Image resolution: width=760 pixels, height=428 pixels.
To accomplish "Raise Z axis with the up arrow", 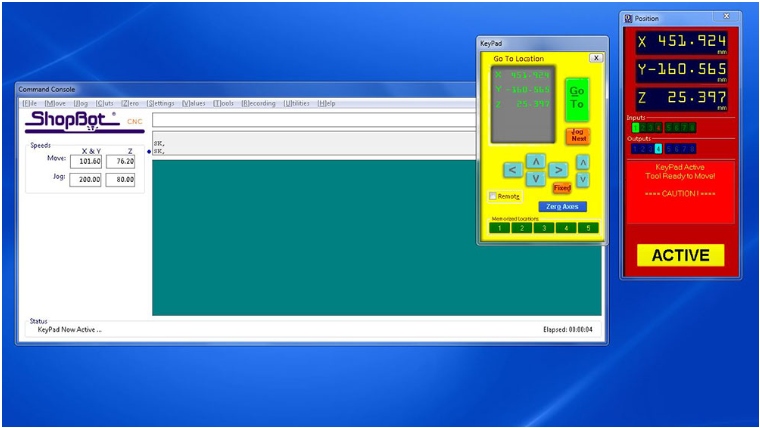I will tap(583, 161).
